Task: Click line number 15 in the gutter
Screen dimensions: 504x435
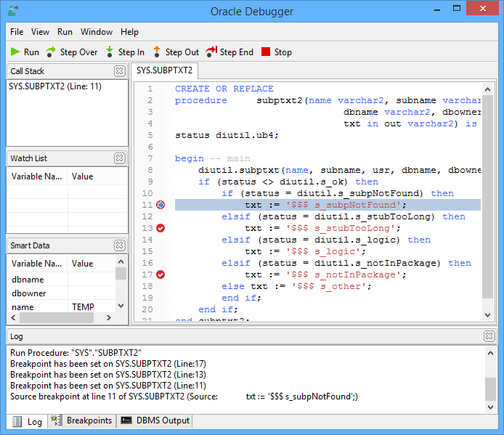Action: point(147,251)
